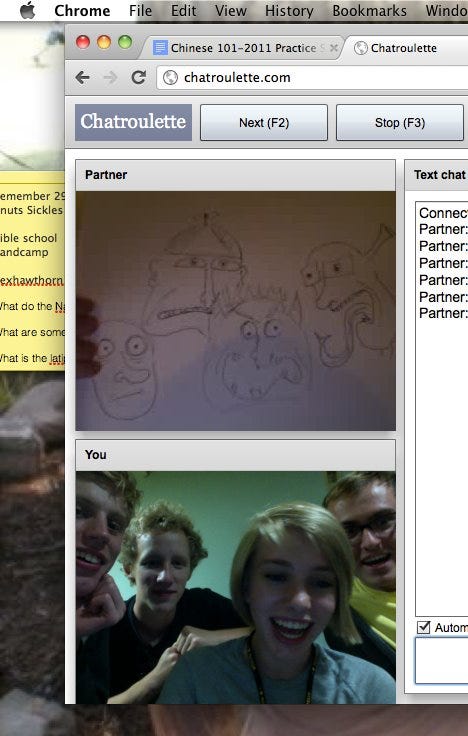468x736 pixels.
Task: Click the Partner video with drawings
Action: [236, 310]
